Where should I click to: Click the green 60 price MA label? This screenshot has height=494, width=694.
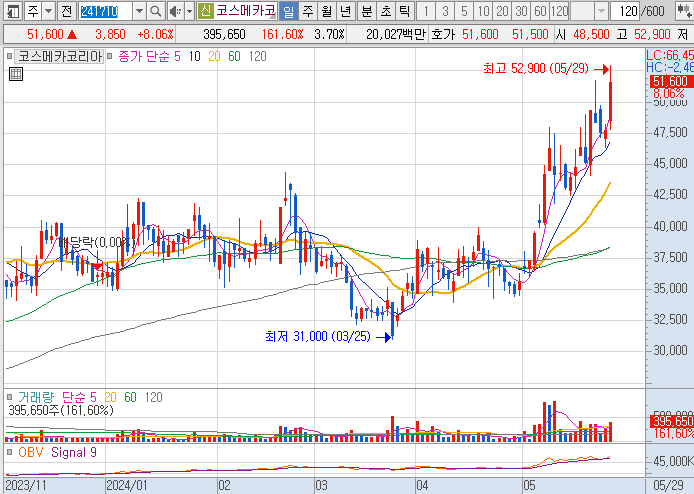(x=234, y=56)
